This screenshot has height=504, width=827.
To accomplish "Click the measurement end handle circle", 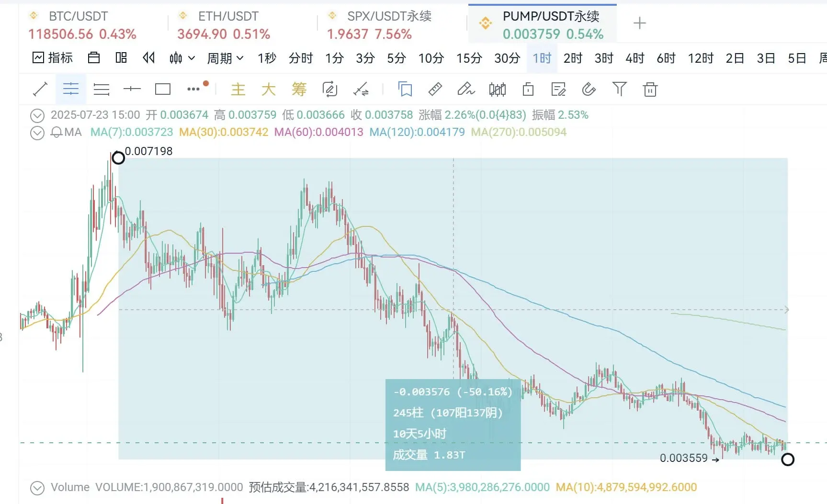I will click(788, 459).
